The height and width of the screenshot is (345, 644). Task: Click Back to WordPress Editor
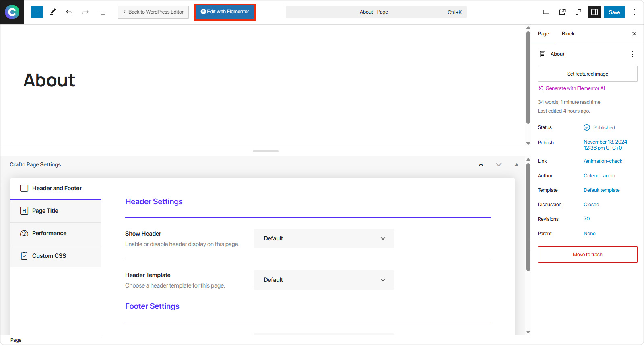coord(153,12)
